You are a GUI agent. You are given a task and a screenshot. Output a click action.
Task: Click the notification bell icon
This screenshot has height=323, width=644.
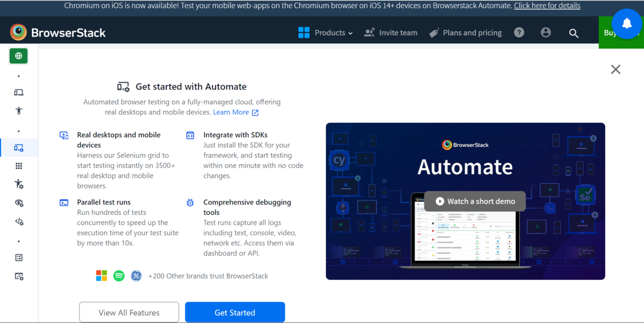click(x=626, y=24)
